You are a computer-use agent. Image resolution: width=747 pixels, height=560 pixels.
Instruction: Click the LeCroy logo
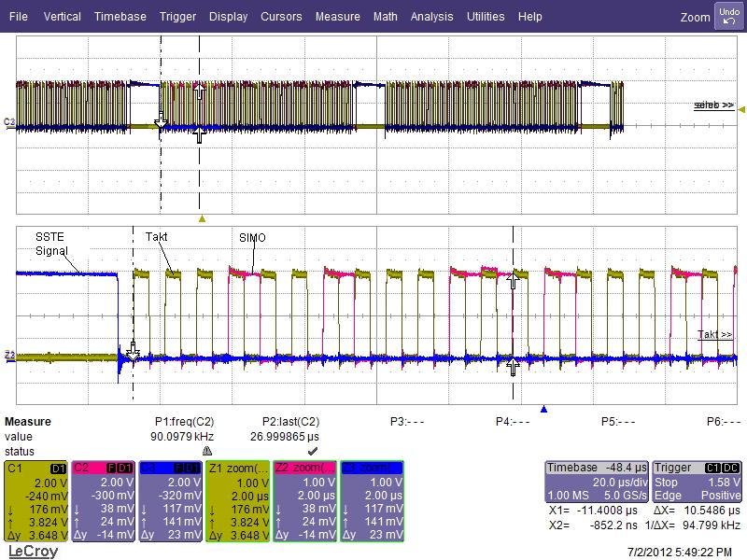(33, 552)
